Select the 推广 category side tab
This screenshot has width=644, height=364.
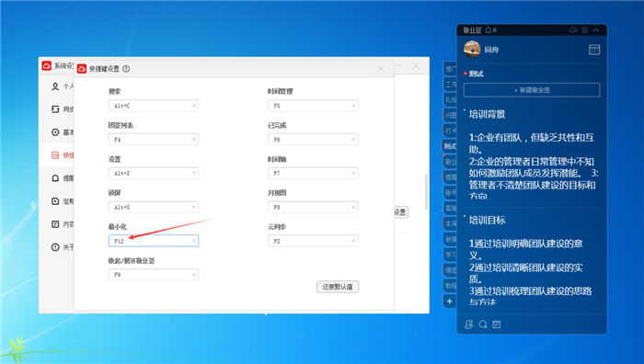[x=450, y=69]
